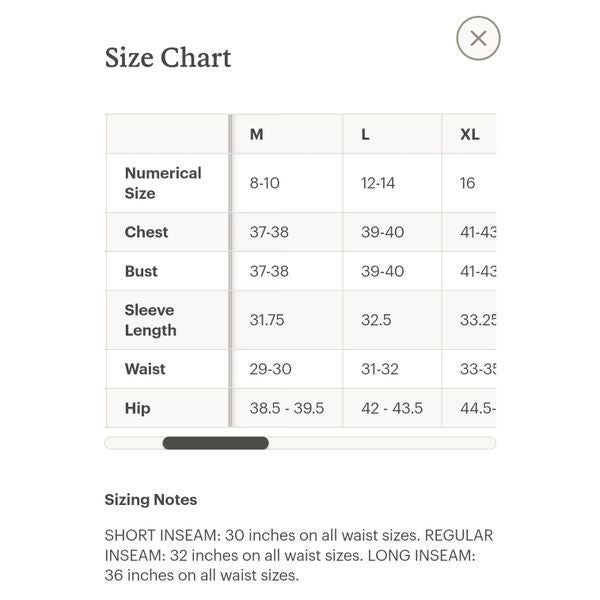Select the XL size column header

(470, 134)
